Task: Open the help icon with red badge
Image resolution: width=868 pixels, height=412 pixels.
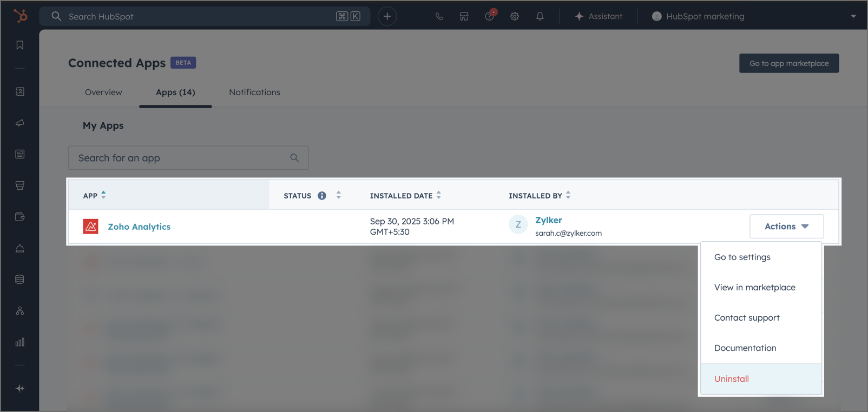Action: click(490, 15)
